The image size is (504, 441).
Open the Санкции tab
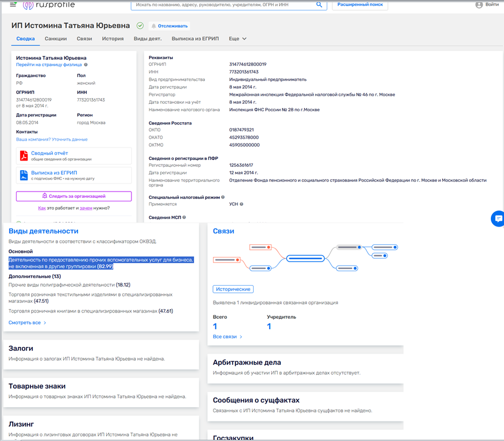pyautogui.click(x=56, y=38)
